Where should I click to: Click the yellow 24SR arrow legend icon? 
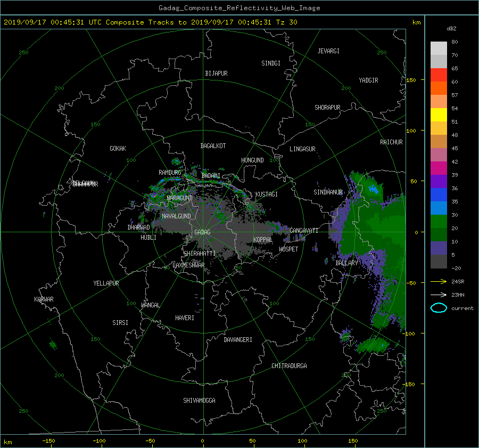tap(439, 281)
